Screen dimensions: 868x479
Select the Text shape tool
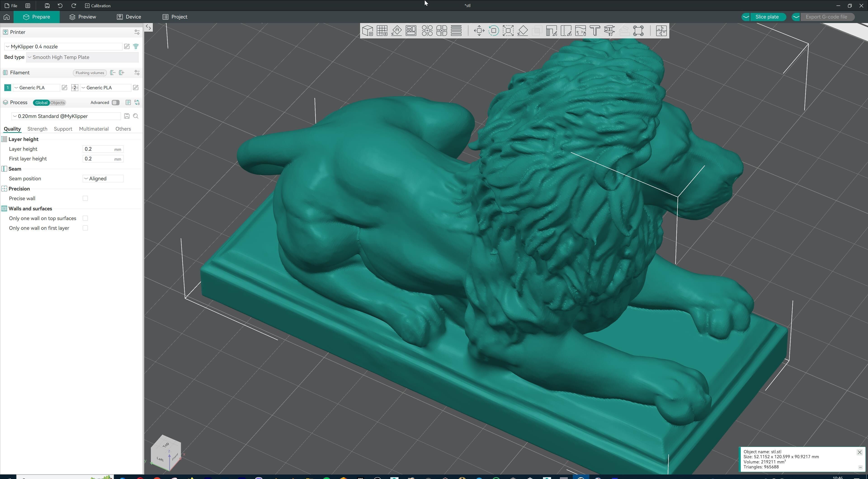pos(595,31)
